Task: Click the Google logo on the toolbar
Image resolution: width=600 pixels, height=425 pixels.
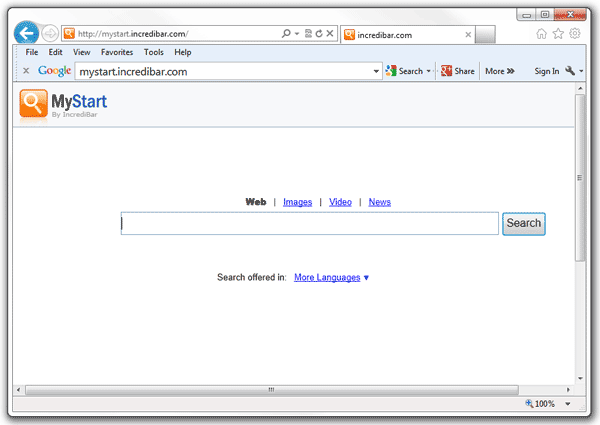Action: click(54, 71)
